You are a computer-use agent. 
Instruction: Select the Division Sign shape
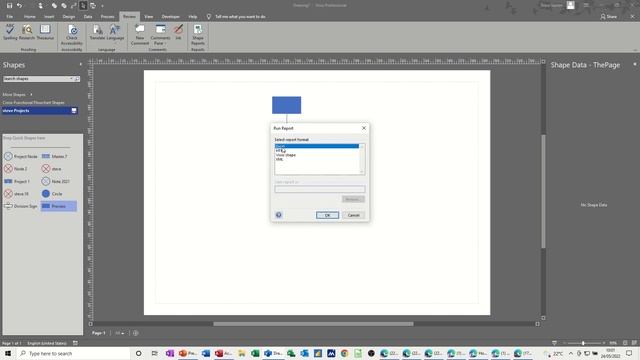[20, 206]
